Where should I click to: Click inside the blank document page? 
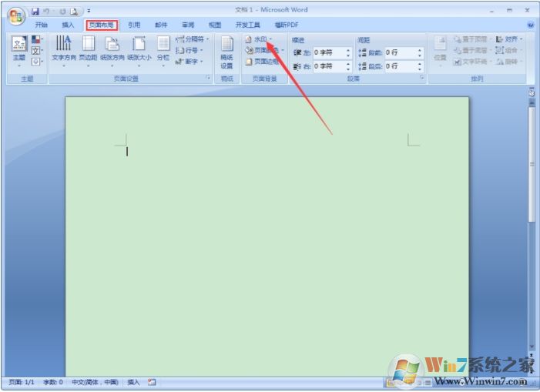(267, 236)
